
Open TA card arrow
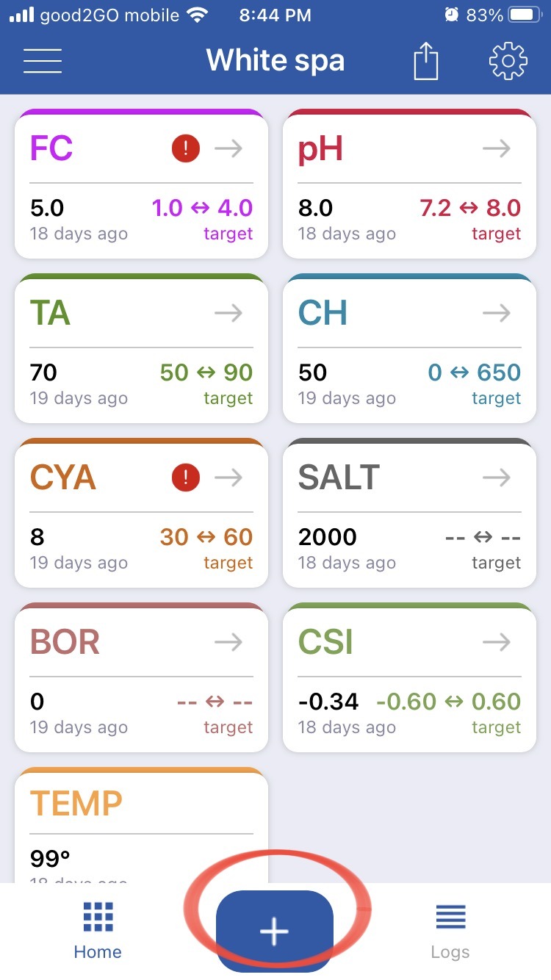pos(228,314)
